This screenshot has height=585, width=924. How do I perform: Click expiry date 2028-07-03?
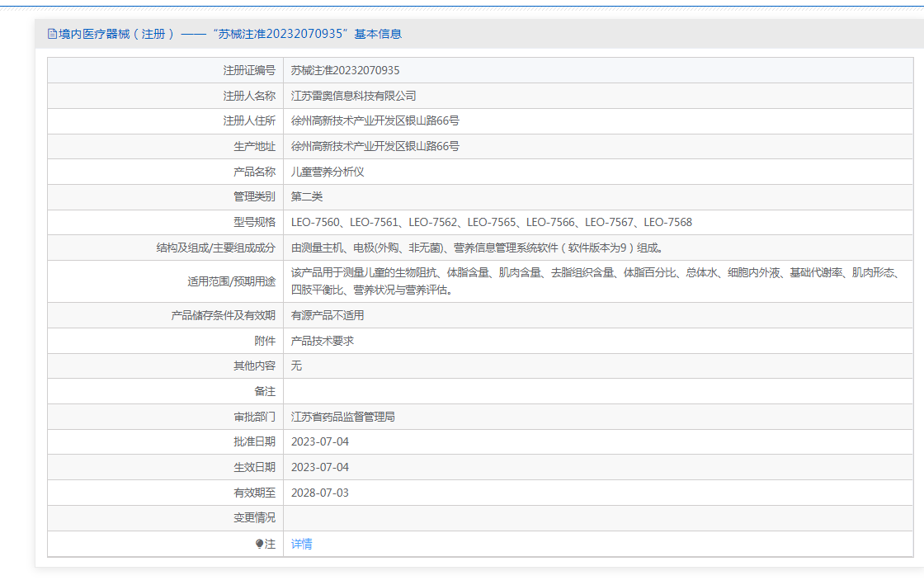320,493
